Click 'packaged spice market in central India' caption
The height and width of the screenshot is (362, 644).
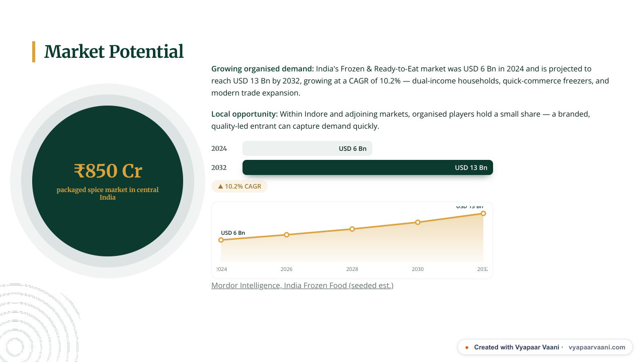pyautogui.click(x=108, y=194)
